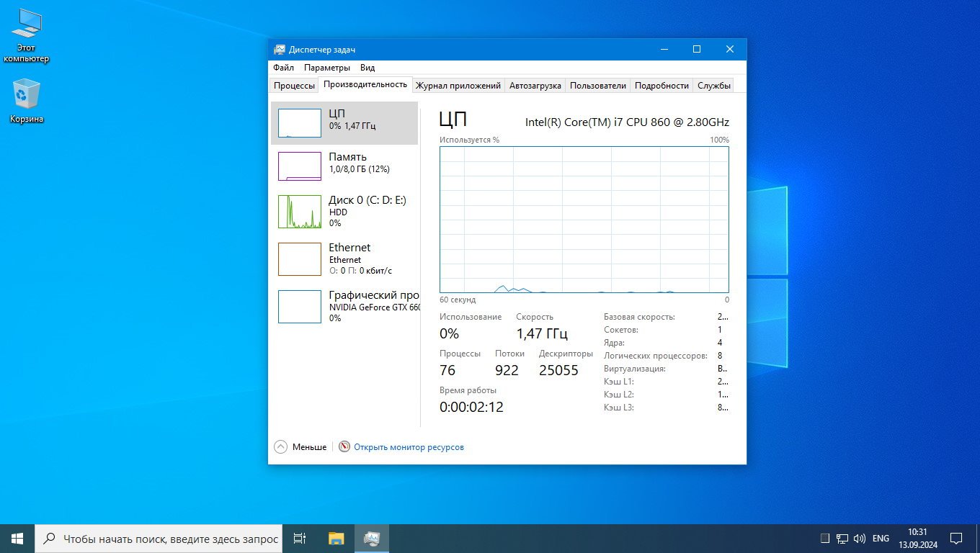The image size is (980, 553).
Task: Select the ЦП mini graph thumbnail
Action: [299, 123]
